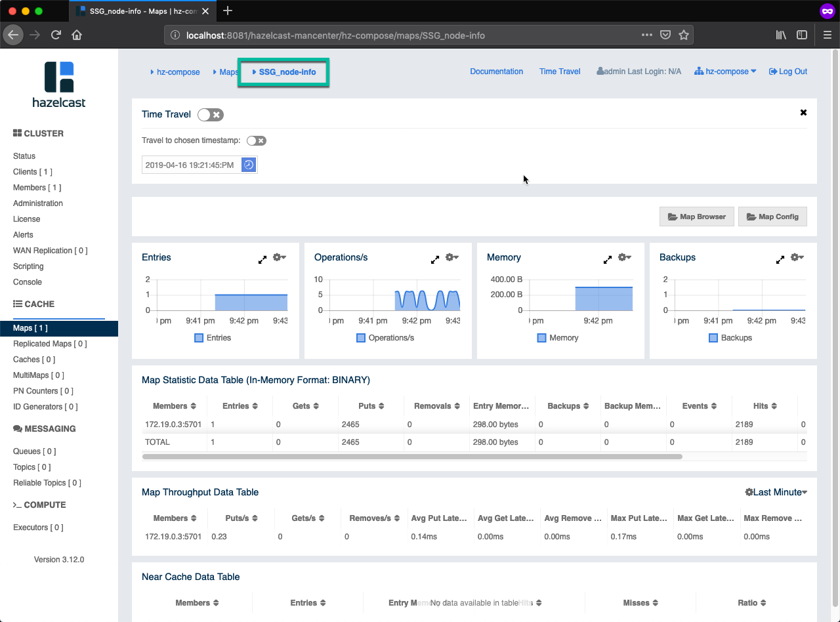Toggle Operations/s series legend swatch
Image resolution: width=840 pixels, height=622 pixels.
[361, 338]
